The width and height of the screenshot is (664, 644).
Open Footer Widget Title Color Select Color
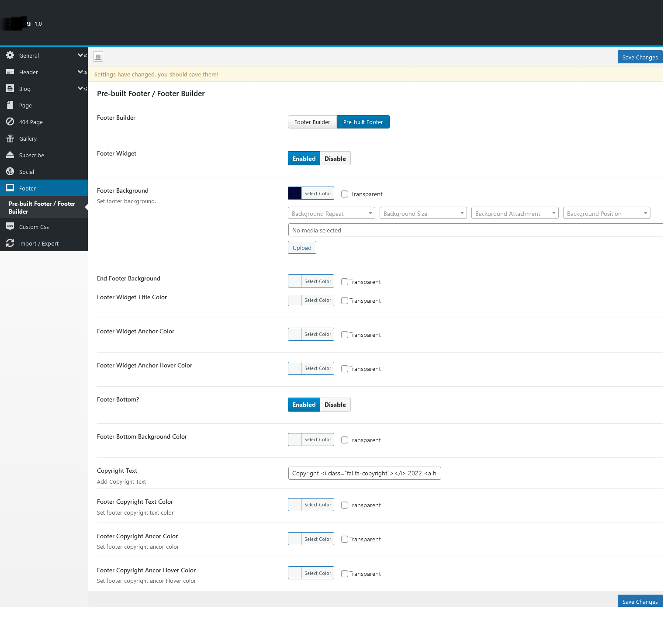311,300
